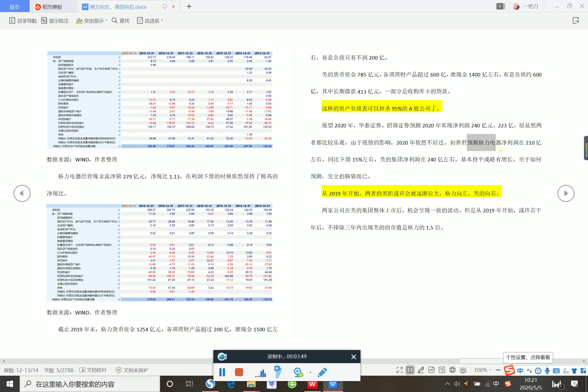Open the 一把刀 user account
The image size is (588, 392).
tap(526, 6)
